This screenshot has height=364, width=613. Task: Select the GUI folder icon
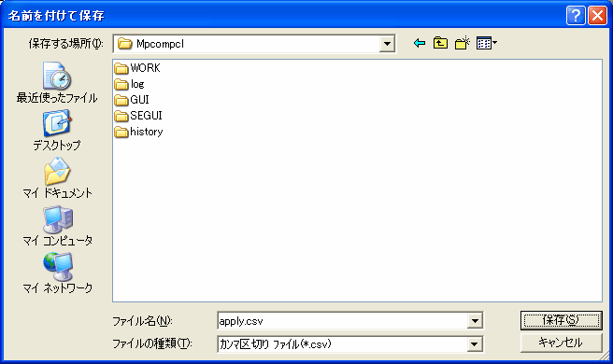coord(121,101)
